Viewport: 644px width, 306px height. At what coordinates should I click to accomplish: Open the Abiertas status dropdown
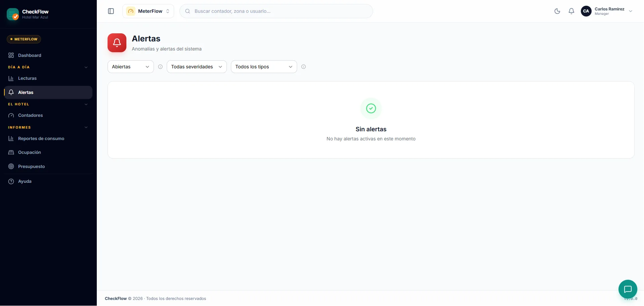(131, 67)
